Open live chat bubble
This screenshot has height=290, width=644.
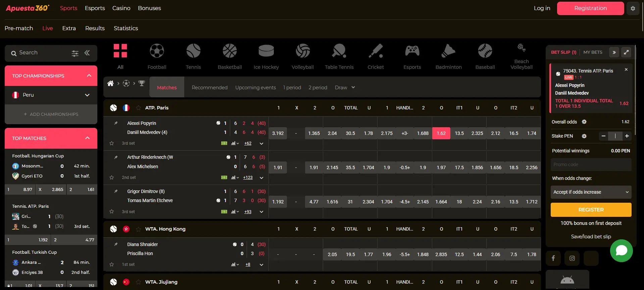pyautogui.click(x=622, y=250)
